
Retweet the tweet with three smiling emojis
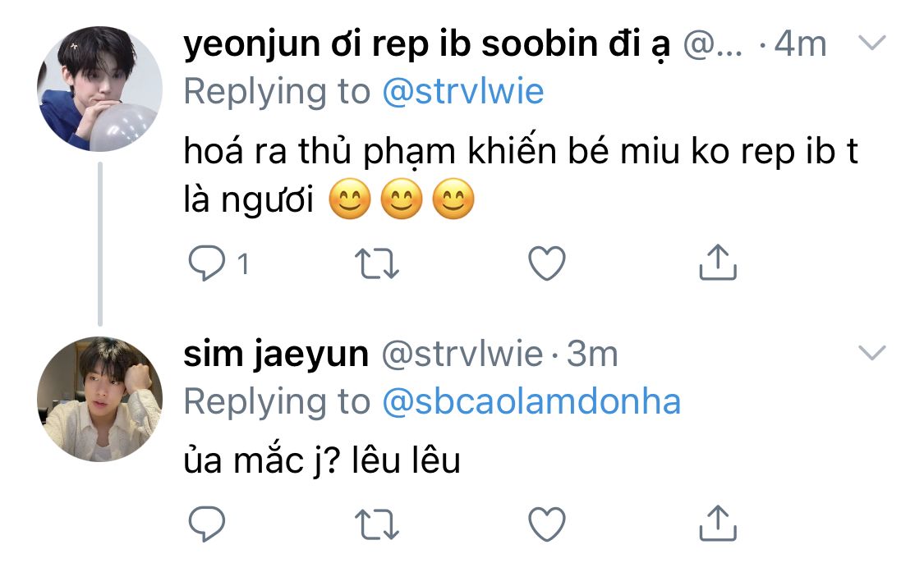(x=377, y=263)
